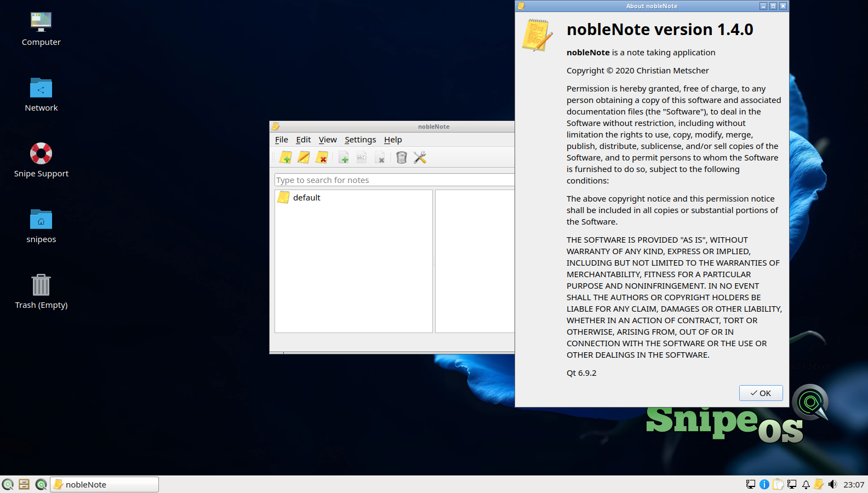Select the Computer desktop icon

pyautogui.click(x=41, y=29)
